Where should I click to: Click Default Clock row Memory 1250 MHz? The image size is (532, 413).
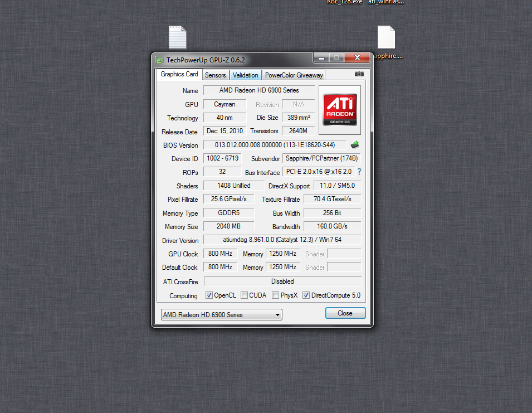click(x=282, y=267)
